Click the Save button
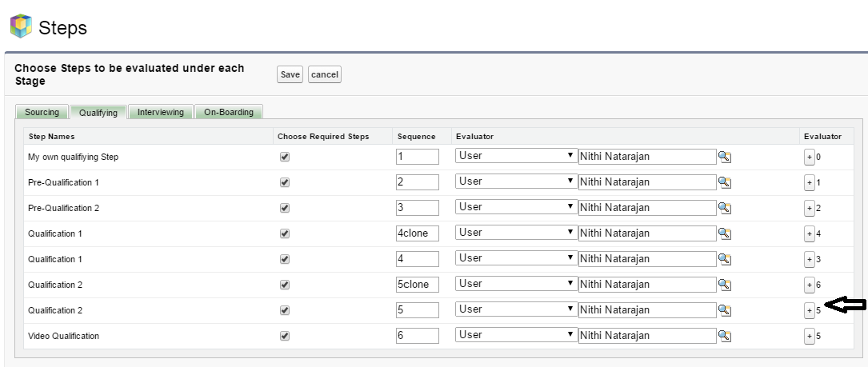 coord(290,74)
